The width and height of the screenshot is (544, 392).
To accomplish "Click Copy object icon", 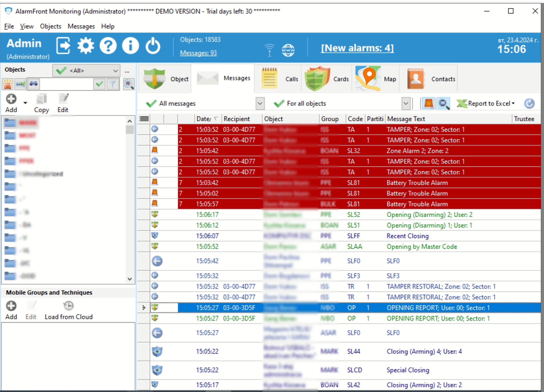I will point(42,99).
